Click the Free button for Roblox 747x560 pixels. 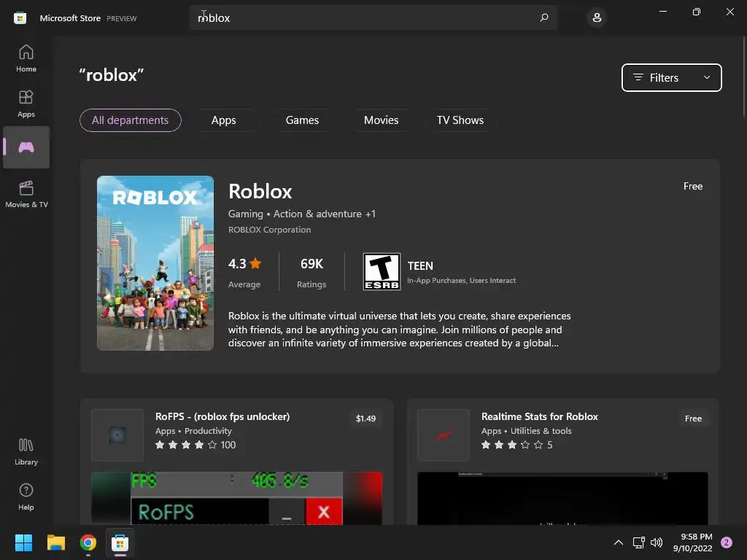click(693, 186)
